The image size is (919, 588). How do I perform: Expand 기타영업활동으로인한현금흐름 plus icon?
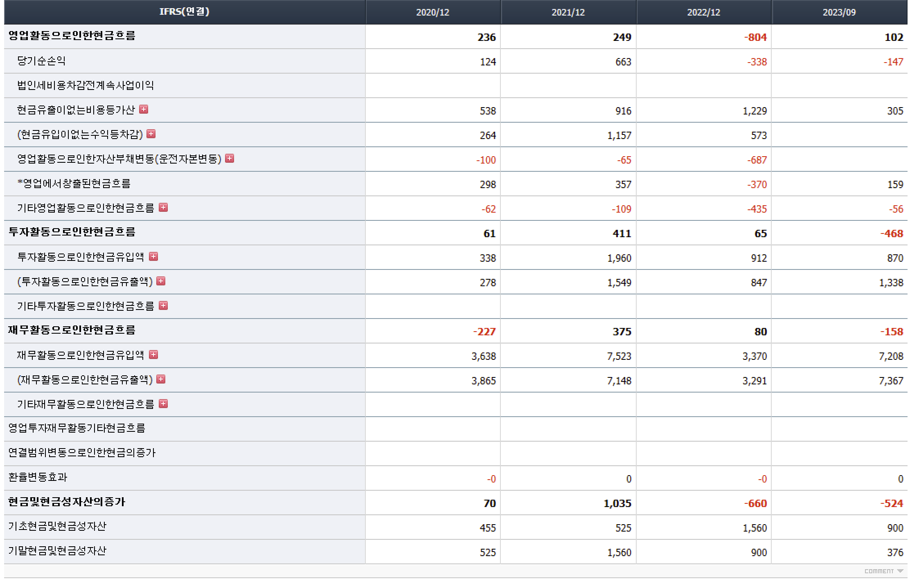pos(163,207)
